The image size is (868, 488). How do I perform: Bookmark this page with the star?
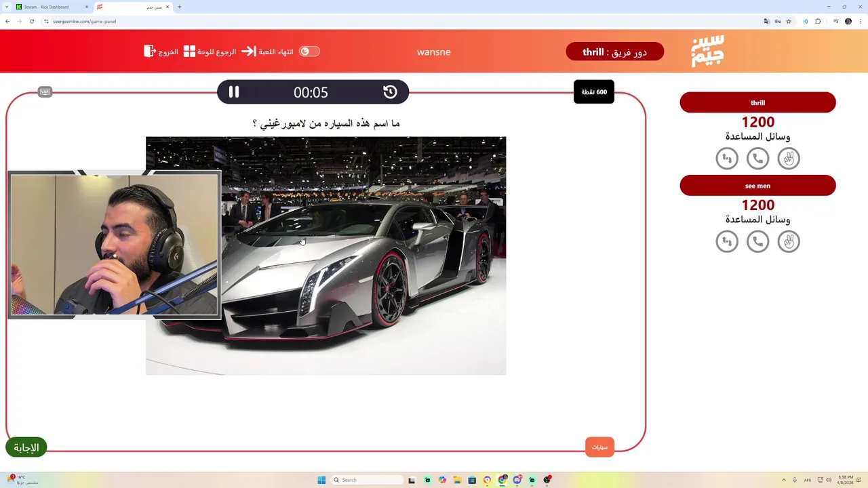point(789,21)
